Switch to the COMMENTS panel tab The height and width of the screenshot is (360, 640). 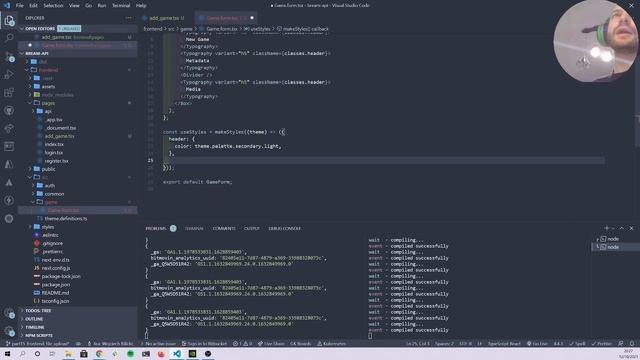(x=224, y=228)
